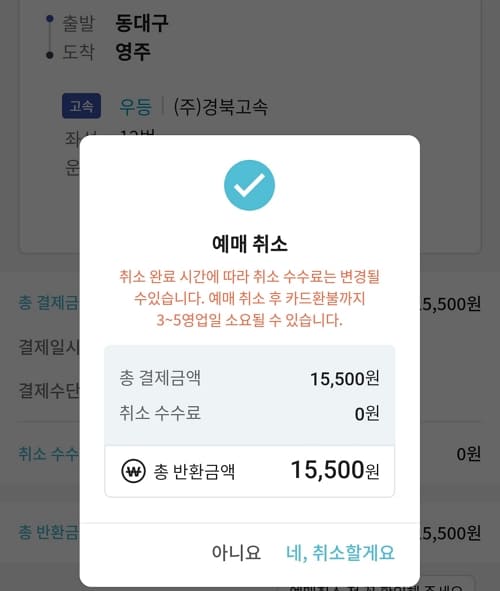Tap the 고속 badge label
The image size is (500, 591).
(81, 106)
